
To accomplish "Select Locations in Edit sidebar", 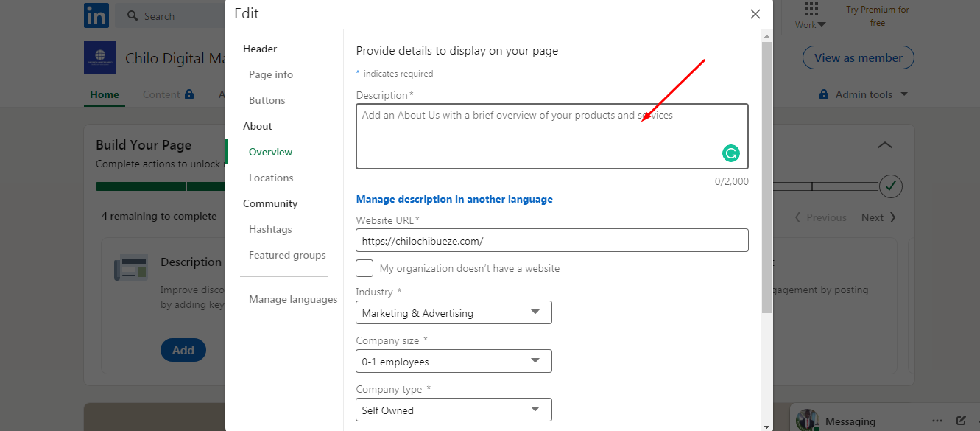I will [271, 178].
